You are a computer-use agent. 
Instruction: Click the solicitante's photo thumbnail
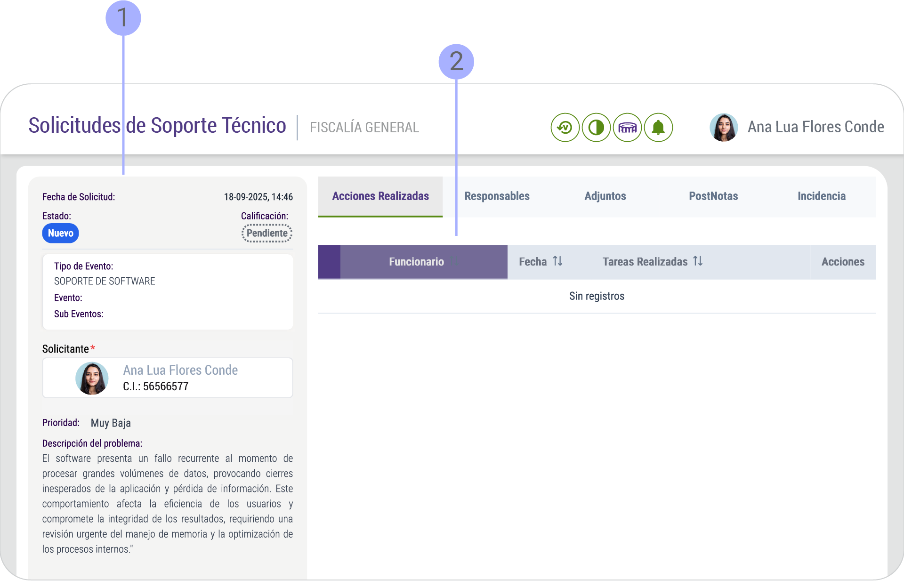pyautogui.click(x=92, y=378)
